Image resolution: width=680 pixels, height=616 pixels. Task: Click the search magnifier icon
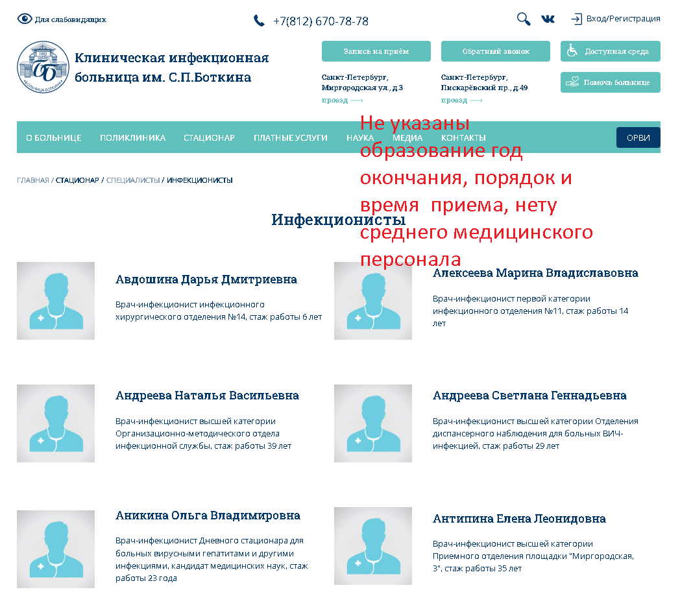coord(523,19)
